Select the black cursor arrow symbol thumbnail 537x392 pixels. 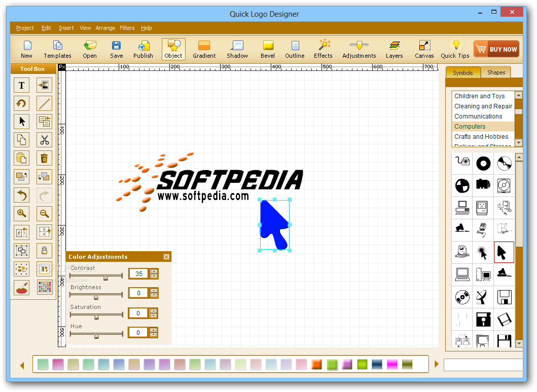coord(504,252)
